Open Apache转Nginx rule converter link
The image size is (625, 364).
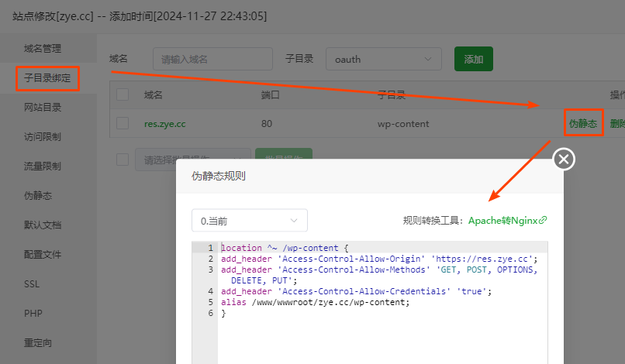click(x=507, y=221)
